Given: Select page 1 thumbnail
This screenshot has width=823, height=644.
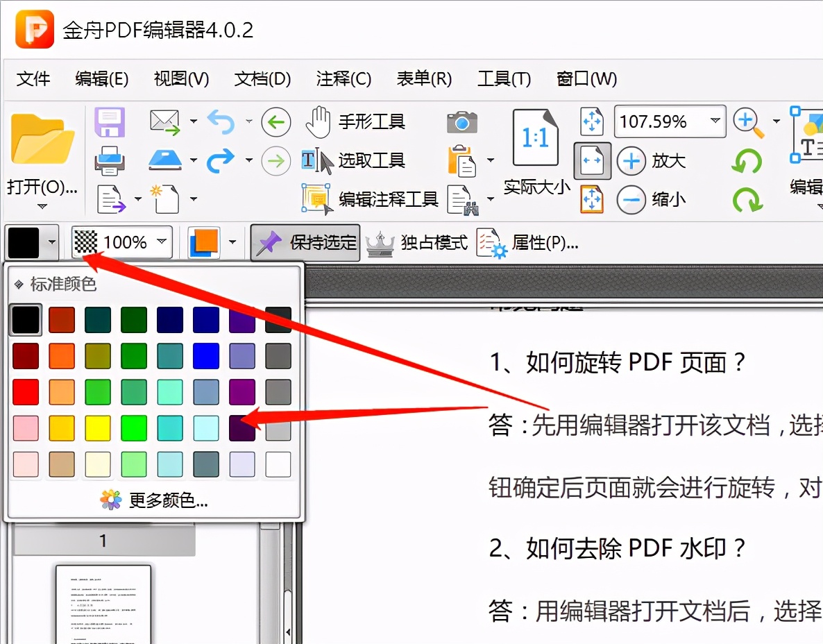Looking at the screenshot, I should tap(103, 604).
